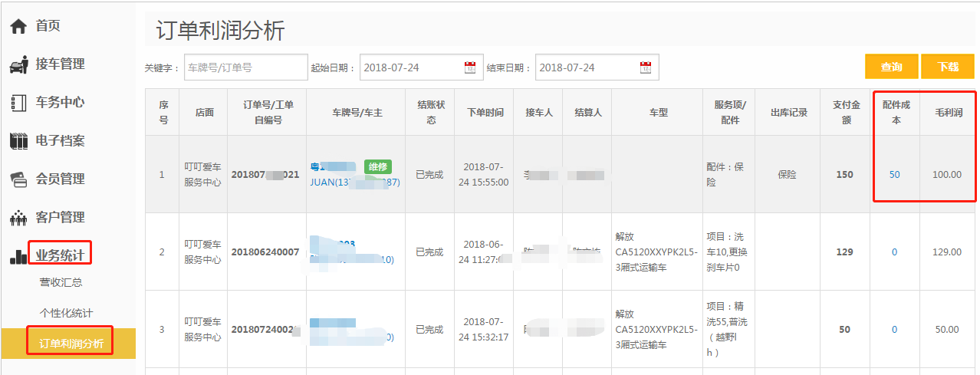Image resolution: width=980 pixels, height=375 pixels.
Task: Click the 起始日期 date field
Action: 411,67
